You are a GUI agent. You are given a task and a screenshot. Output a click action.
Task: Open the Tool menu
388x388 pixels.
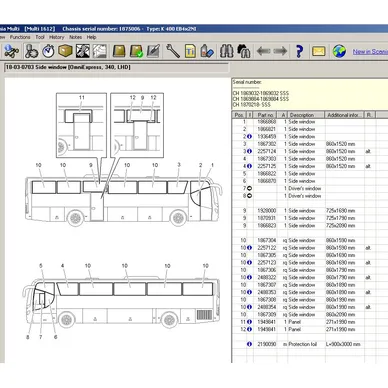click(40, 37)
